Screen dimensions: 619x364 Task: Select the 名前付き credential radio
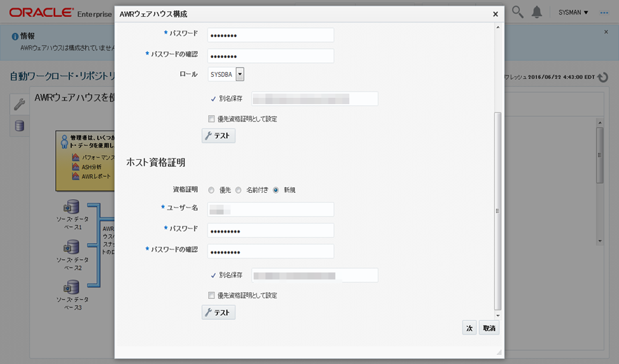[238, 190]
